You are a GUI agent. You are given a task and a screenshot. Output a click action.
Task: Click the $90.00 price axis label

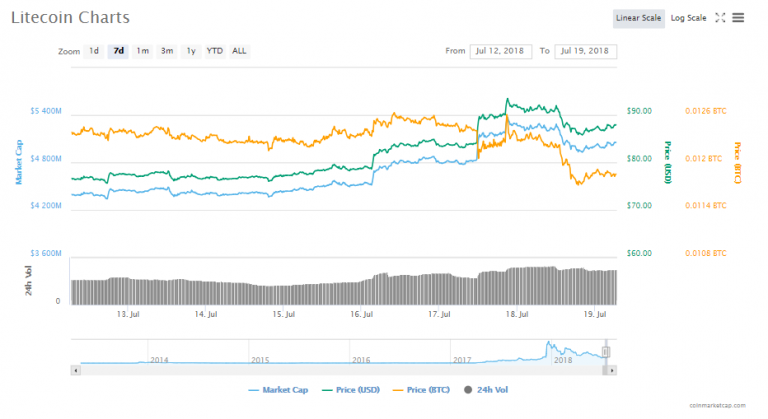click(x=639, y=111)
